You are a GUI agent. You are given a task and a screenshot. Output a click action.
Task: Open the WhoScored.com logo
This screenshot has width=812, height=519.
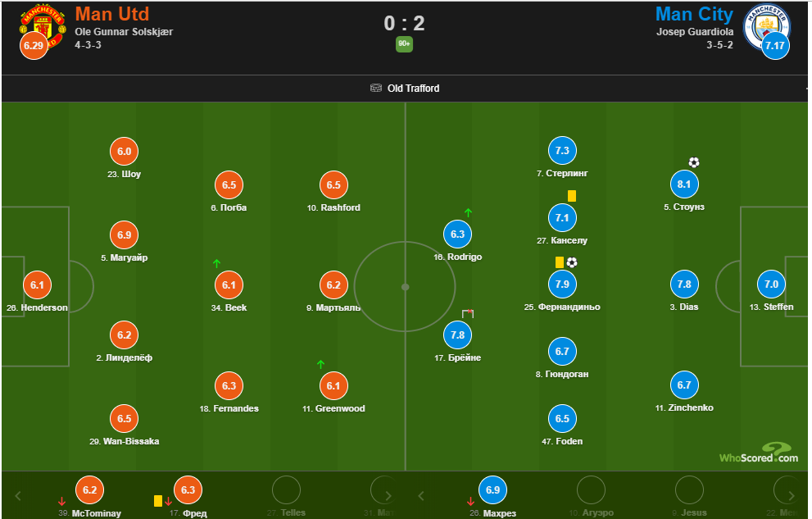click(759, 453)
